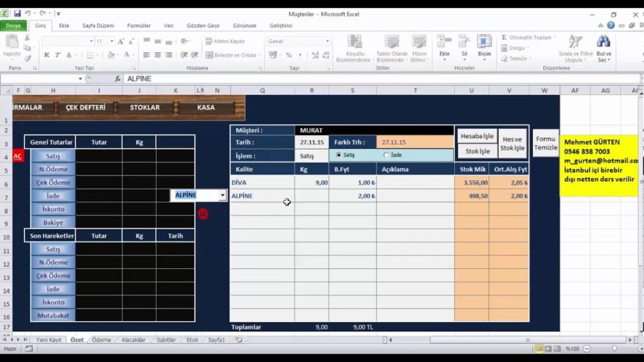Click the Sil (Delete cells) icon

click(x=464, y=43)
